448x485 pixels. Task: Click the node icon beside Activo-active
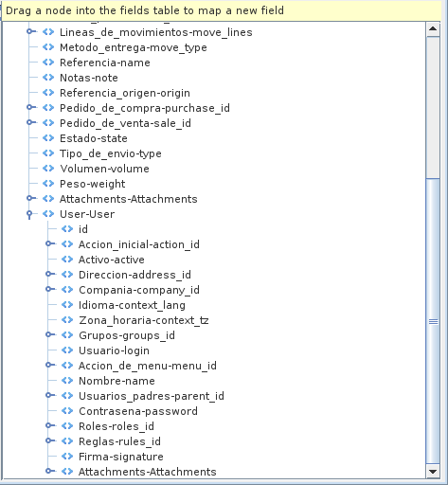tap(67, 260)
